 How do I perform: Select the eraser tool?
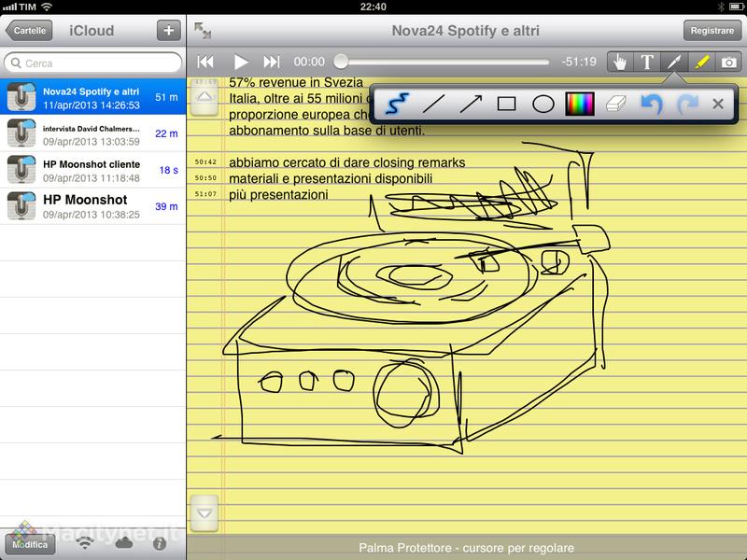coord(615,104)
